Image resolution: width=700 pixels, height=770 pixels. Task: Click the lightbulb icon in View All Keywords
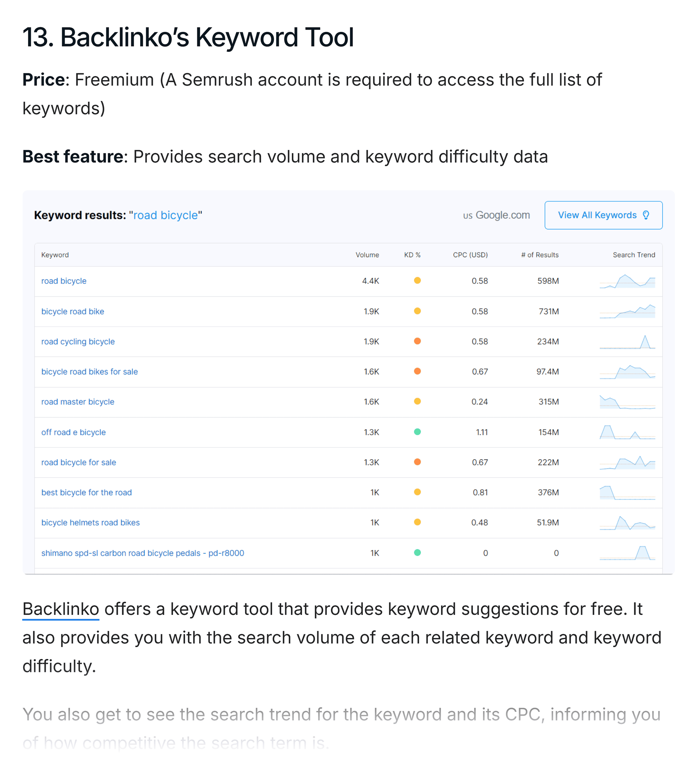tap(646, 215)
